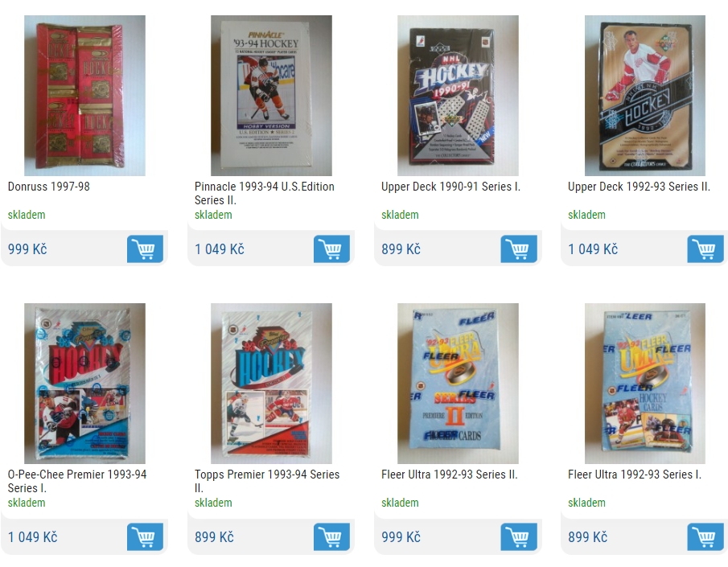Add Fleer Ultra 1992-93 Series I. to cart
The width and height of the screenshot is (728, 567).
tap(705, 536)
